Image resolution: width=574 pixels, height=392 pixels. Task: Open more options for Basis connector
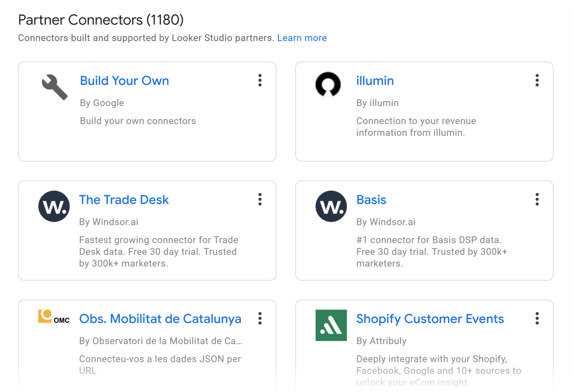(x=537, y=199)
